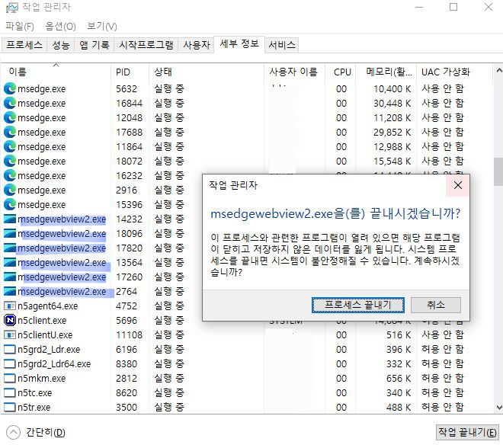Switch to the 서비스 tab

point(282,45)
